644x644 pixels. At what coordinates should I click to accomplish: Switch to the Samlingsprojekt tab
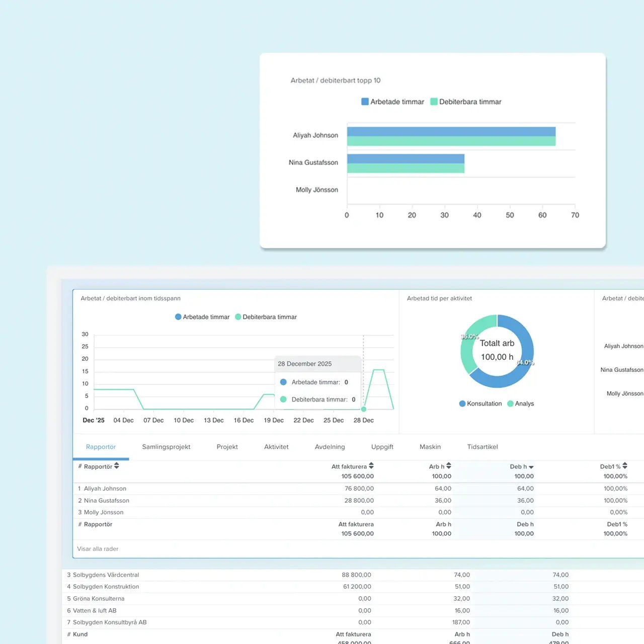[166, 447]
